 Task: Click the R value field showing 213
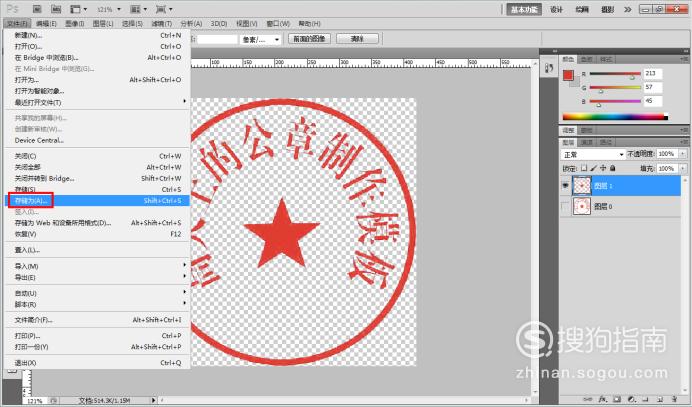(653, 74)
